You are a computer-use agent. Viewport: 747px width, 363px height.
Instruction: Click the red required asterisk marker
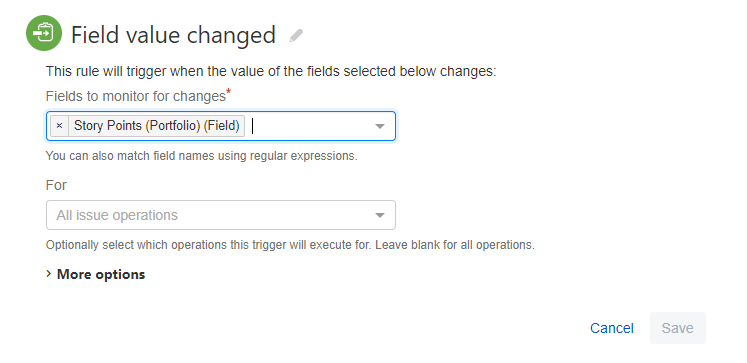229,91
